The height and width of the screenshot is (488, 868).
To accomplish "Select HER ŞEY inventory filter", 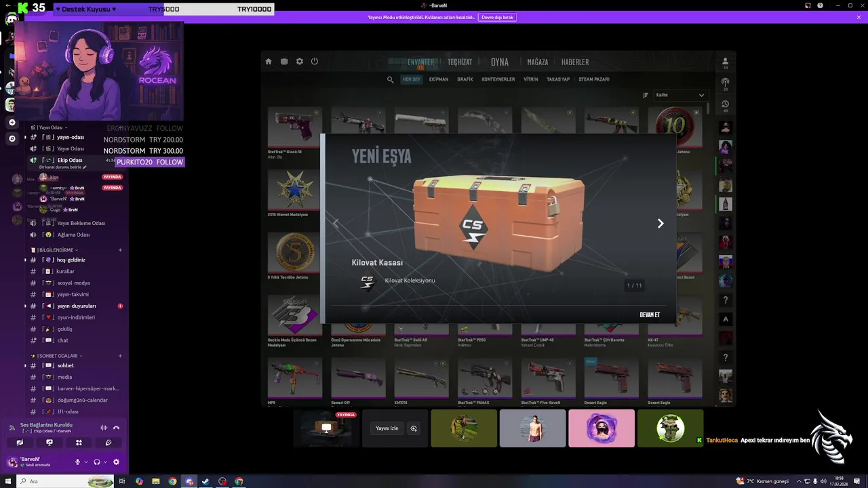I will [x=412, y=79].
